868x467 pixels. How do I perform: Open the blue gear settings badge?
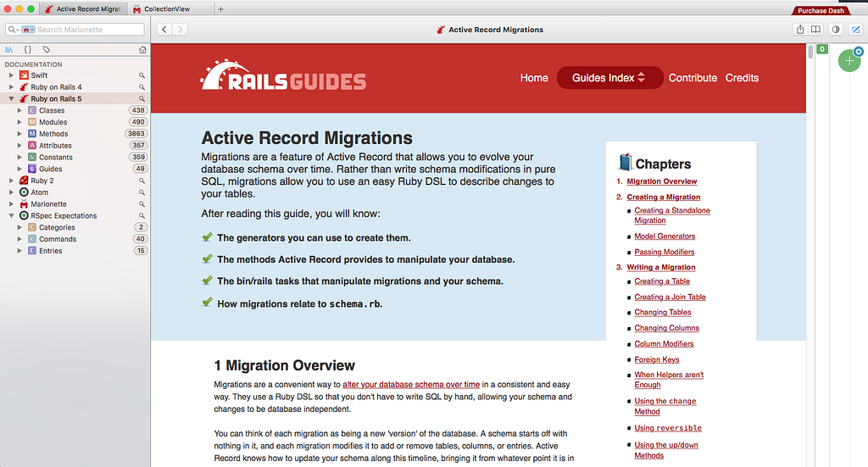coord(859,52)
